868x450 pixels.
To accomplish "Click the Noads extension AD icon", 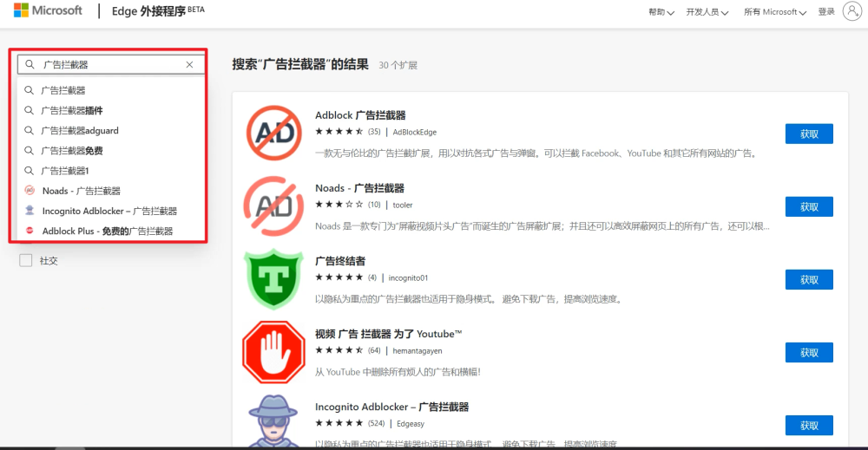I will pyautogui.click(x=273, y=206).
